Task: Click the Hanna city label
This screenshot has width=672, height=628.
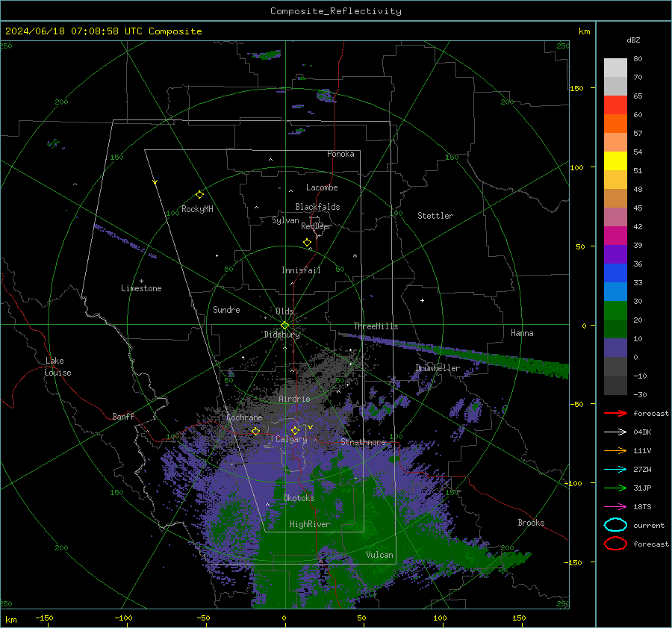Action: coord(522,333)
